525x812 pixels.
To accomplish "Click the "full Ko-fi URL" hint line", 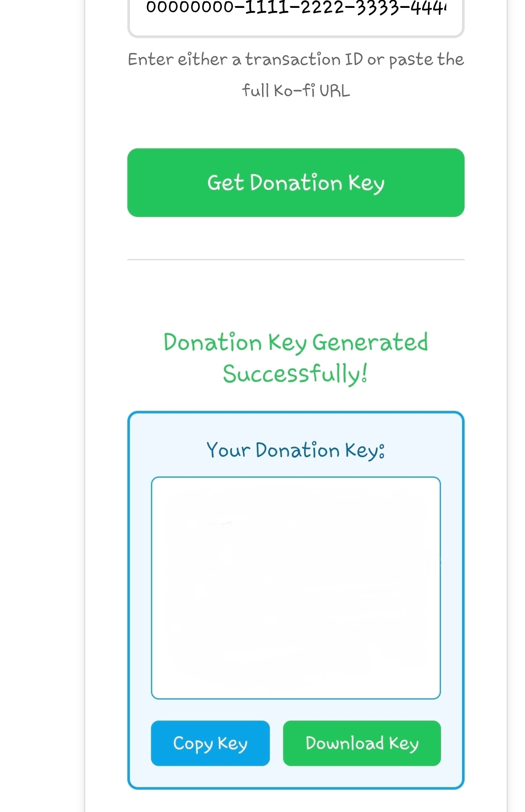I will [x=296, y=91].
